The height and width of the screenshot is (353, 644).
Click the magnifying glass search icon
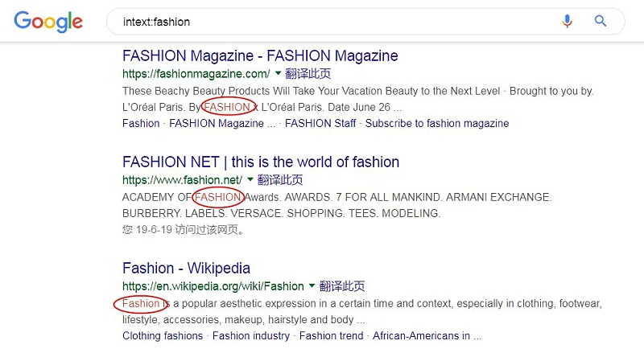coord(601,21)
